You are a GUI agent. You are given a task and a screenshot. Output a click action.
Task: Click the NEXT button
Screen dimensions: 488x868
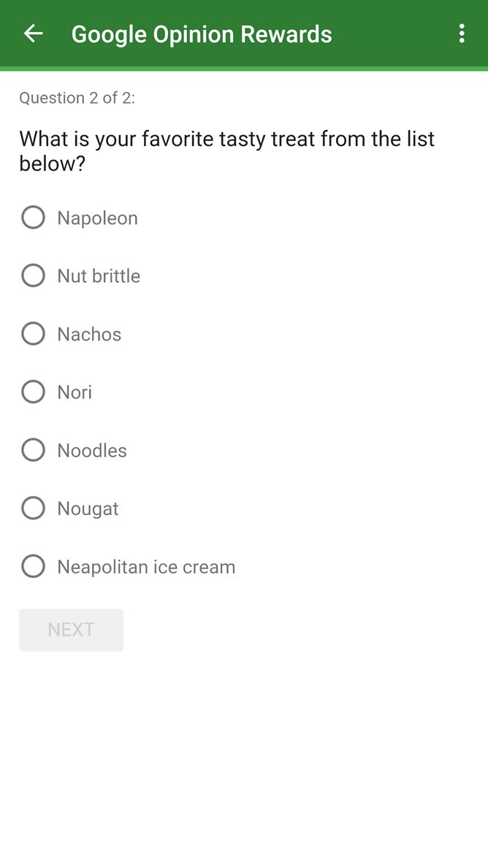[72, 630]
